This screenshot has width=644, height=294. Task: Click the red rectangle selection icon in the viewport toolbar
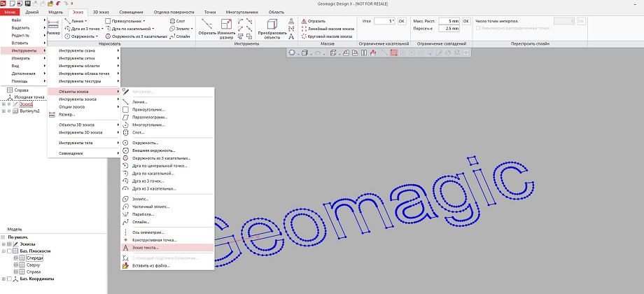click(394, 52)
